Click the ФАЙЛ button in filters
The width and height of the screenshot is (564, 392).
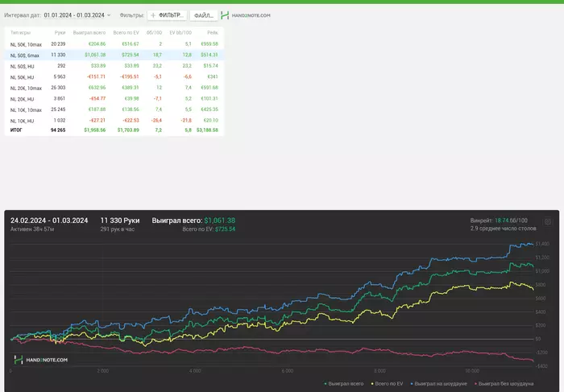point(204,15)
